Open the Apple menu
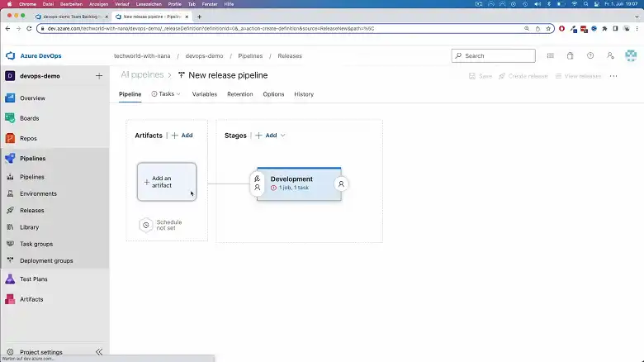This screenshot has width=644, height=362. tap(9, 4)
